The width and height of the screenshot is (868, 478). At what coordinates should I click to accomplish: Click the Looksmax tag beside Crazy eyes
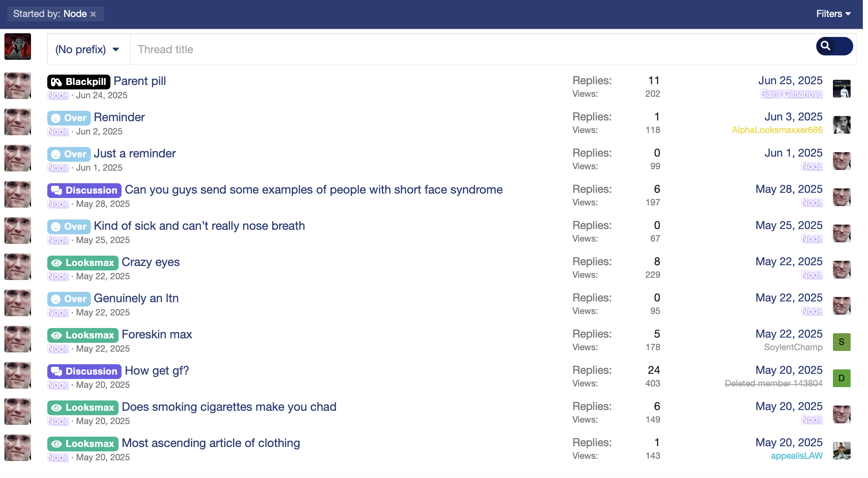point(83,263)
